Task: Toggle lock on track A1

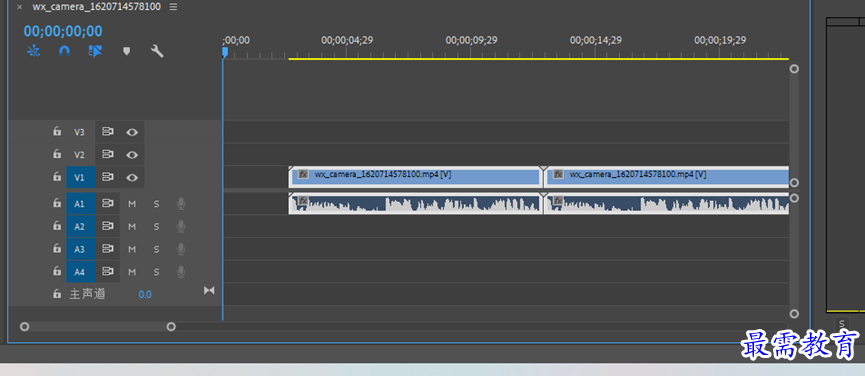Action: [57, 203]
